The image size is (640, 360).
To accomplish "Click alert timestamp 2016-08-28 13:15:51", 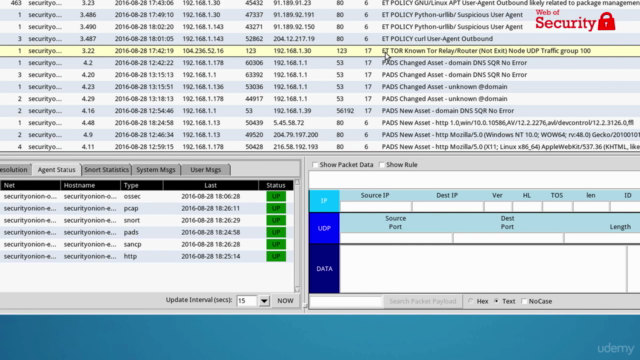I will click(144, 87).
